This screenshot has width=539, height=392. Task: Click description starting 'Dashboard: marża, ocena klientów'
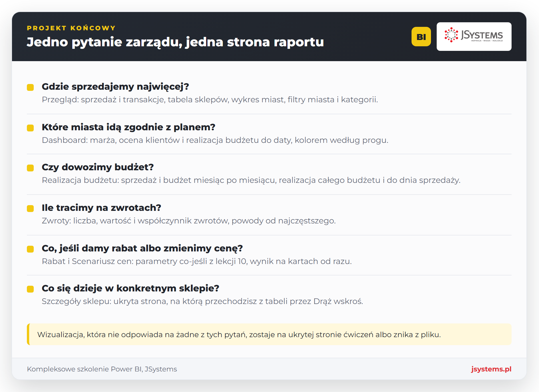pyautogui.click(x=215, y=140)
